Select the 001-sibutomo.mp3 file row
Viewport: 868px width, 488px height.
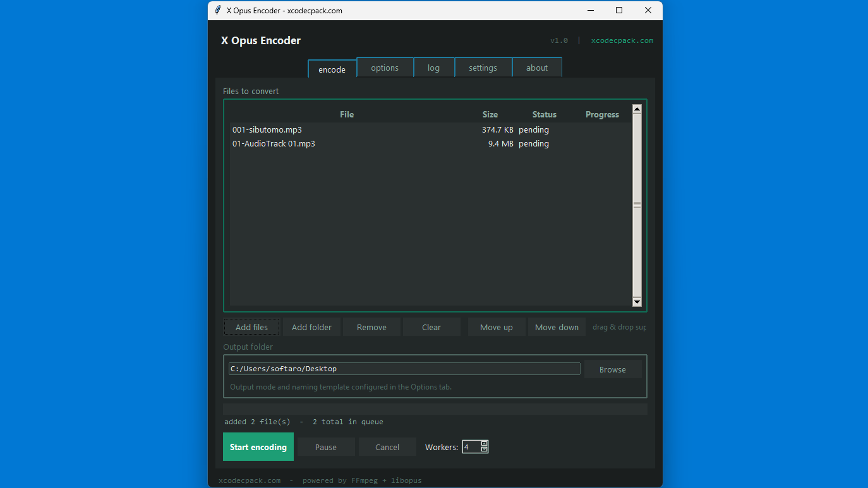pyautogui.click(x=347, y=129)
